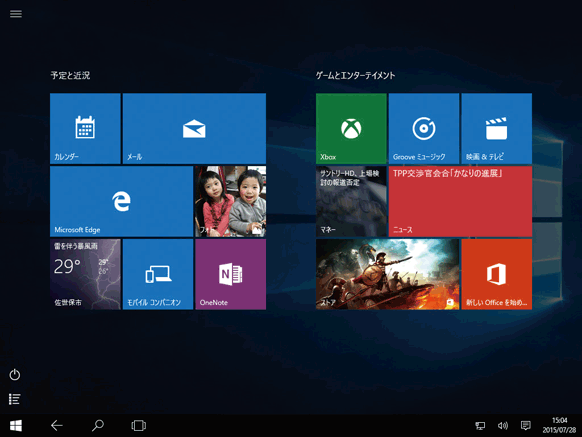Open the volume speaker tray icon
Image resolution: width=582 pixels, height=437 pixels.
tap(503, 425)
